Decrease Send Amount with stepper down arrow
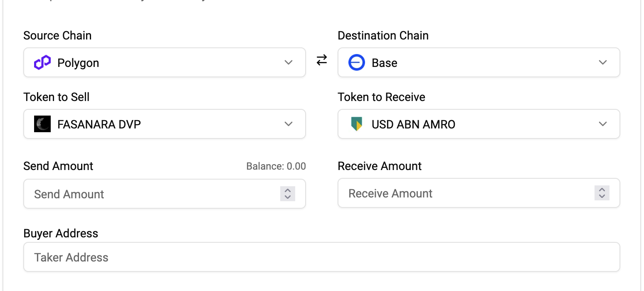 pyautogui.click(x=288, y=197)
